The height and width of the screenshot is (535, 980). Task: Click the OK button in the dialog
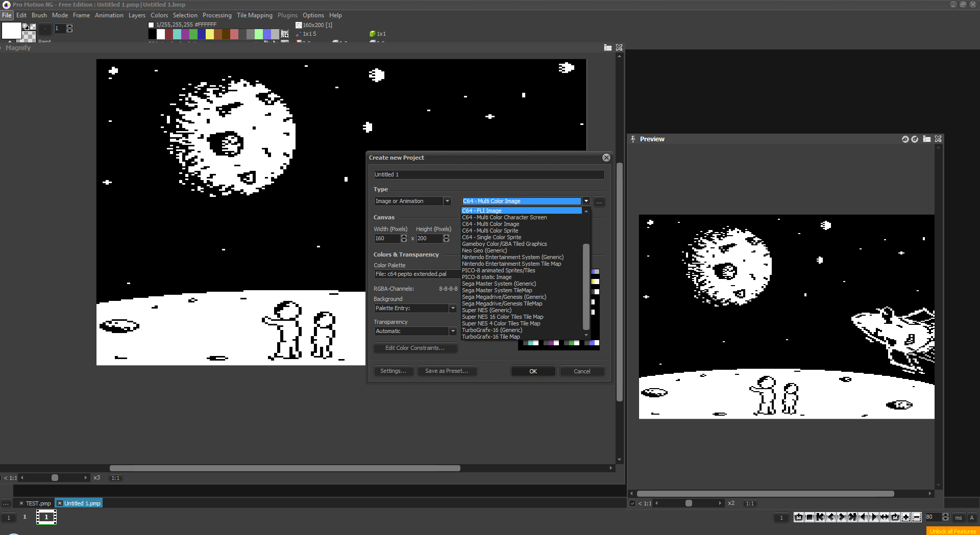533,371
